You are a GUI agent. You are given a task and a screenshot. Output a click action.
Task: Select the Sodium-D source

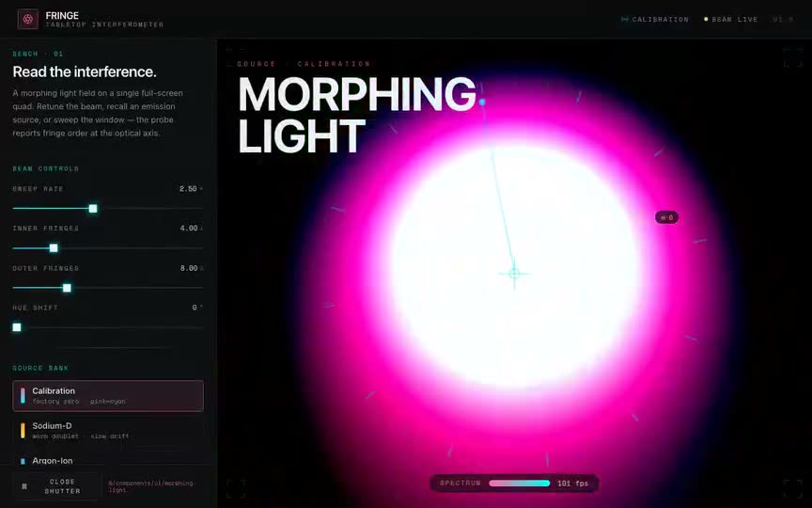pyautogui.click(x=108, y=430)
